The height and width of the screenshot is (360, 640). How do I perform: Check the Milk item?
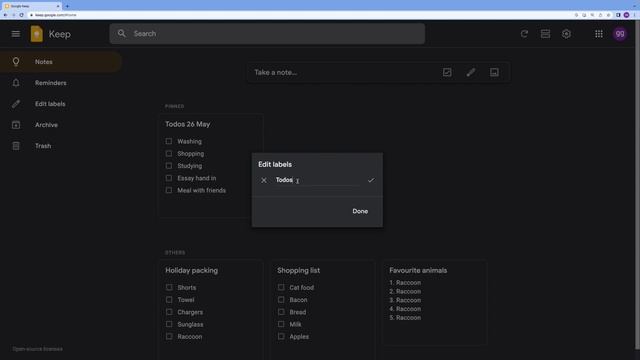tap(281, 324)
